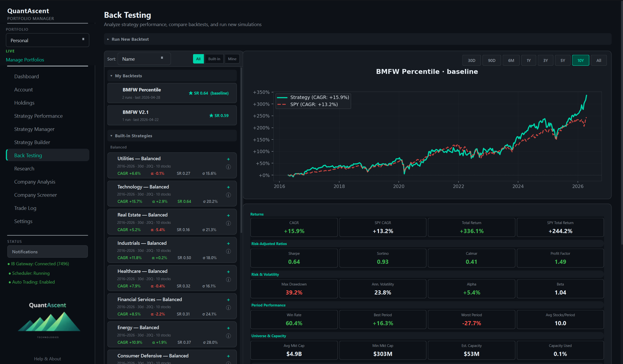Open info for Healthcare — Balanced strategy
The width and height of the screenshot is (623, 364).
coord(228,280)
